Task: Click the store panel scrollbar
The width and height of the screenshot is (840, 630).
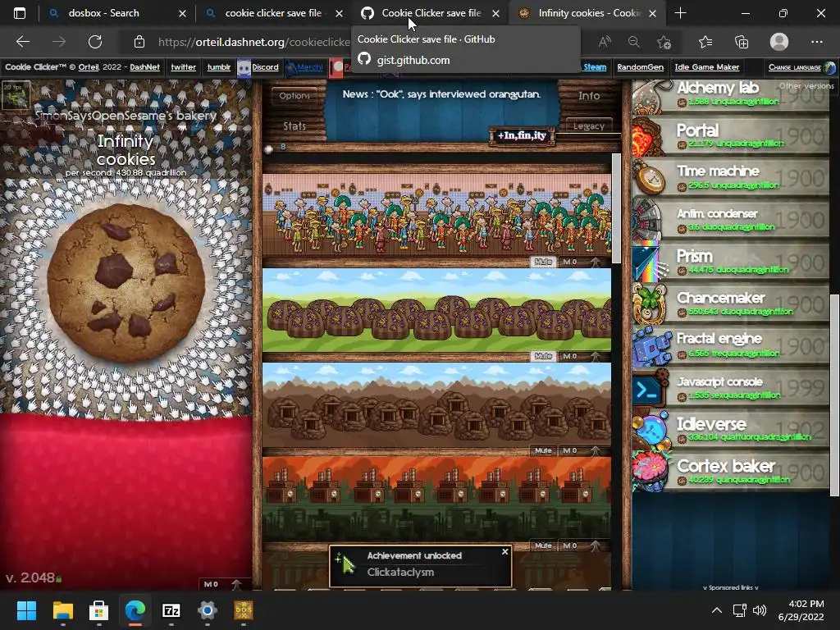Action: (834, 395)
